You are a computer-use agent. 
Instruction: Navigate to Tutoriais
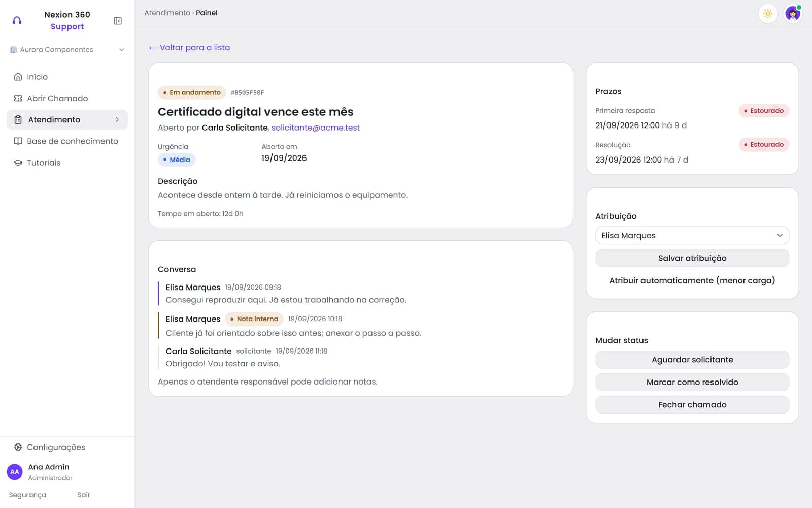pos(67,163)
